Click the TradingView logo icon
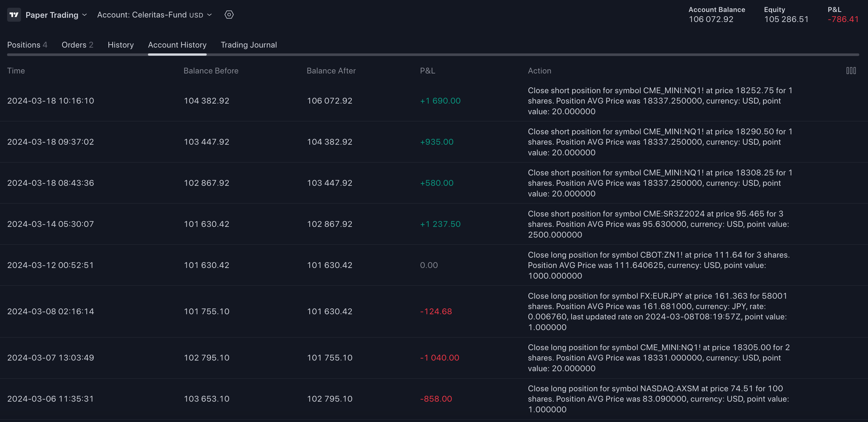The image size is (868, 422). (14, 15)
